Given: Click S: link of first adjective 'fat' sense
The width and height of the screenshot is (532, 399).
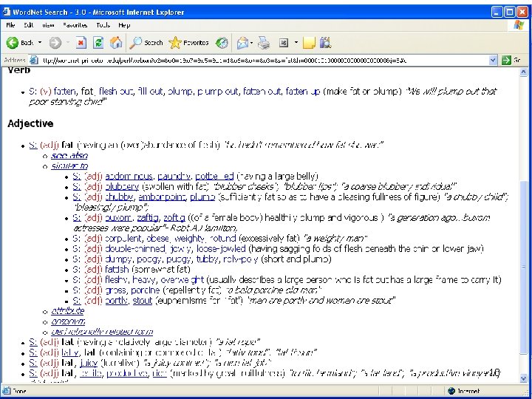Looking at the screenshot, I should pos(33,146).
